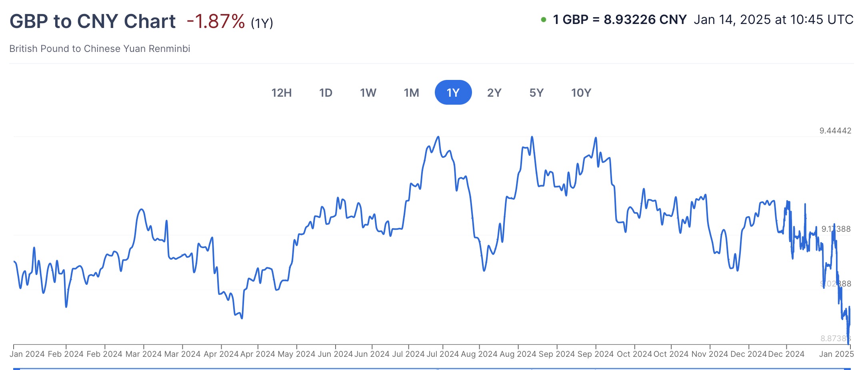The image size is (868, 370).
Task: Show the 5Y chart history
Action: point(536,93)
